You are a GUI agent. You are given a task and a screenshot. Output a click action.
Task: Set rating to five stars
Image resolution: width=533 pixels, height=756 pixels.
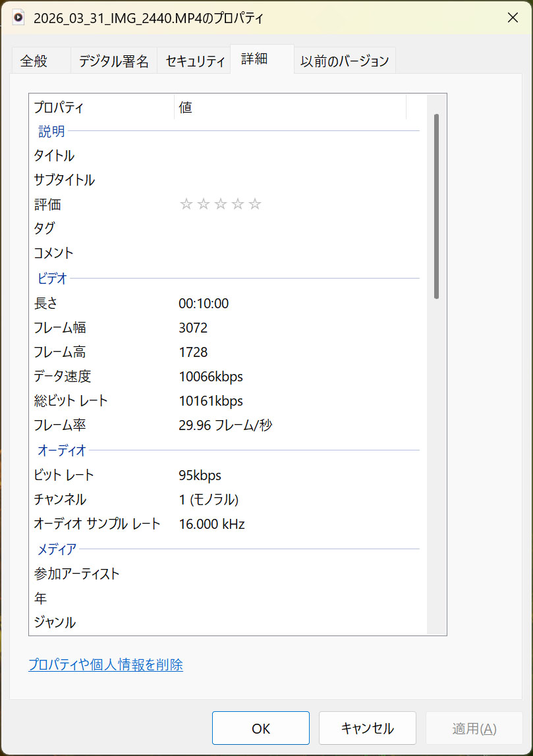click(x=255, y=205)
